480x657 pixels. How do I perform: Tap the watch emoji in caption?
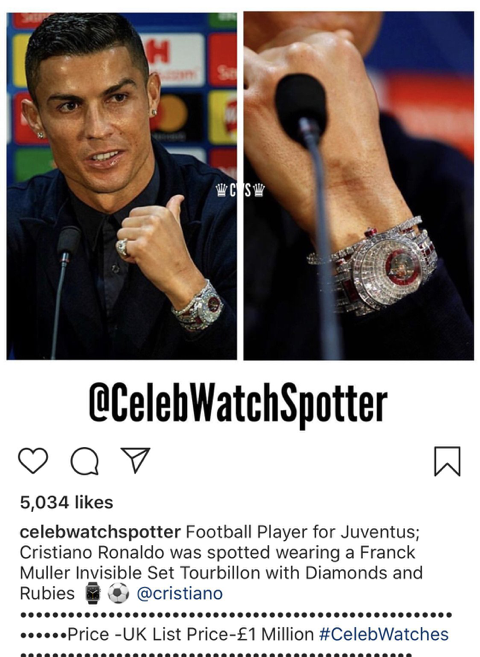tap(93, 593)
